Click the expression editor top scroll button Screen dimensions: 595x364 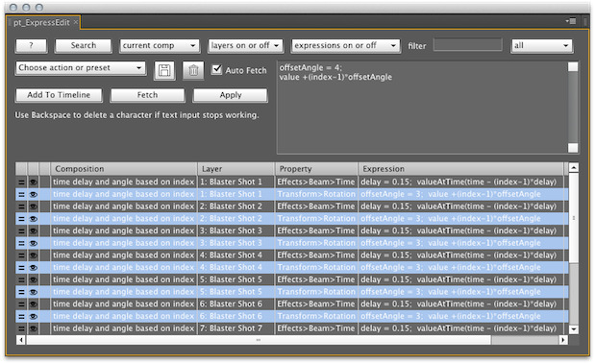[573, 67]
